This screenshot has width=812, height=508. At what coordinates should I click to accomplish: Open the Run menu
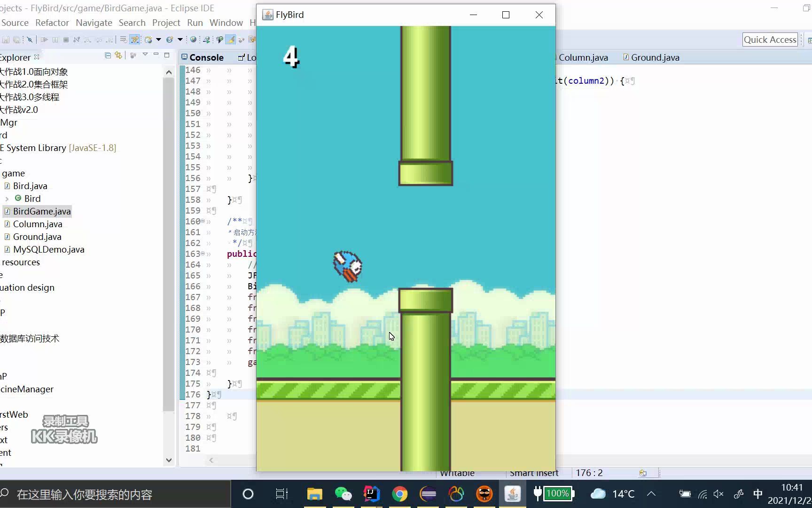click(x=195, y=23)
